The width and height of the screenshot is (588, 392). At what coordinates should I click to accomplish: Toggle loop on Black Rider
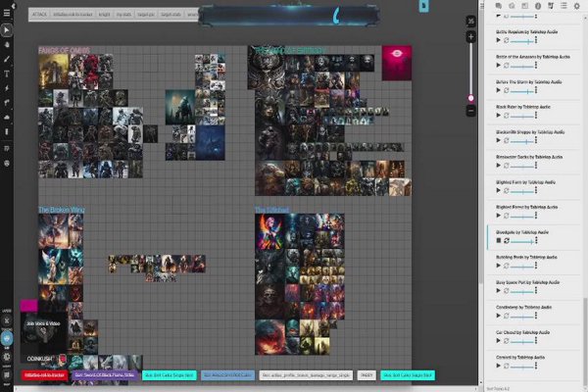[507, 116]
